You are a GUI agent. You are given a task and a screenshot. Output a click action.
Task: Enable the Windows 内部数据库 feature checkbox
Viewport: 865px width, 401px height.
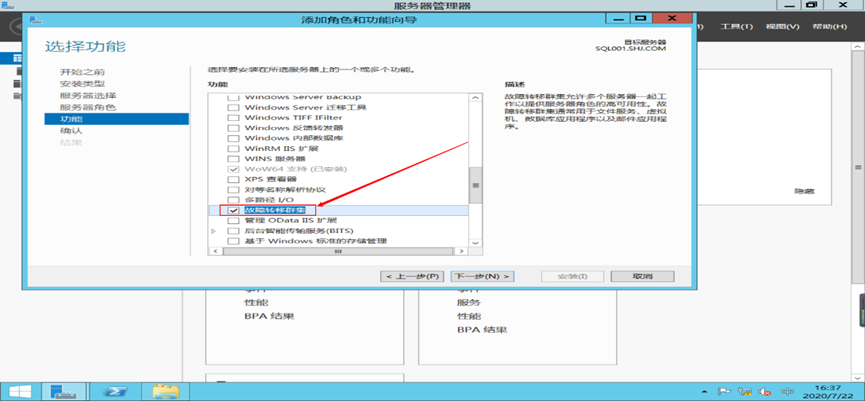pyautogui.click(x=234, y=138)
